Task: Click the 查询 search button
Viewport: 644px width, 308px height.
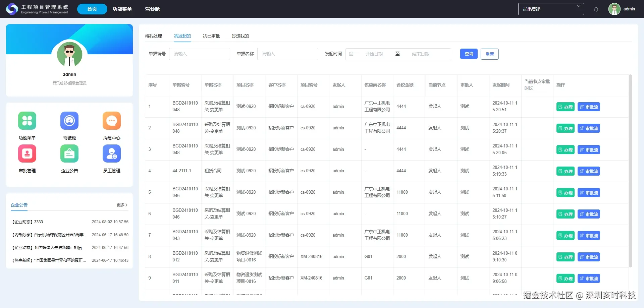Action: [469, 54]
